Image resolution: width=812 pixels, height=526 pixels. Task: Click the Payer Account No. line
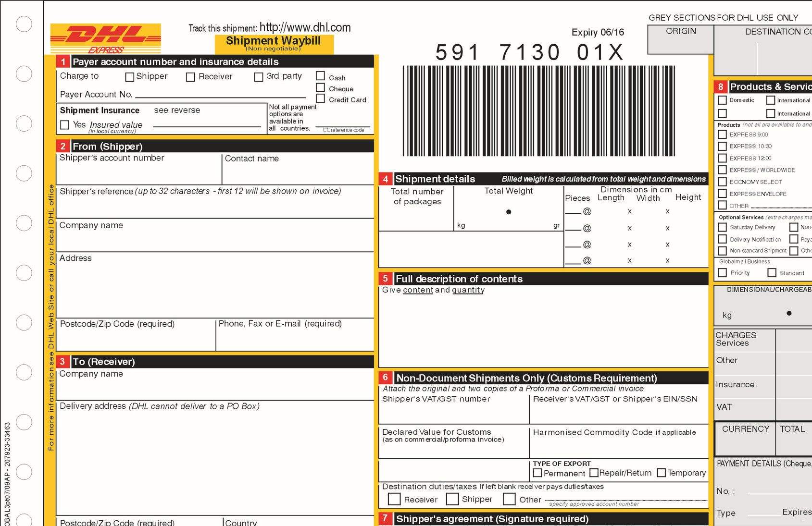tap(220, 94)
